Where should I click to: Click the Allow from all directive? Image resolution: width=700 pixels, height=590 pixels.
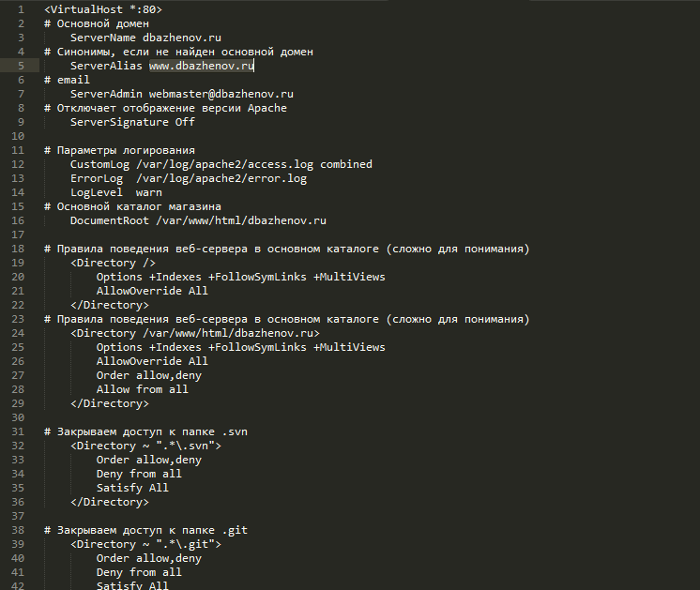142,389
